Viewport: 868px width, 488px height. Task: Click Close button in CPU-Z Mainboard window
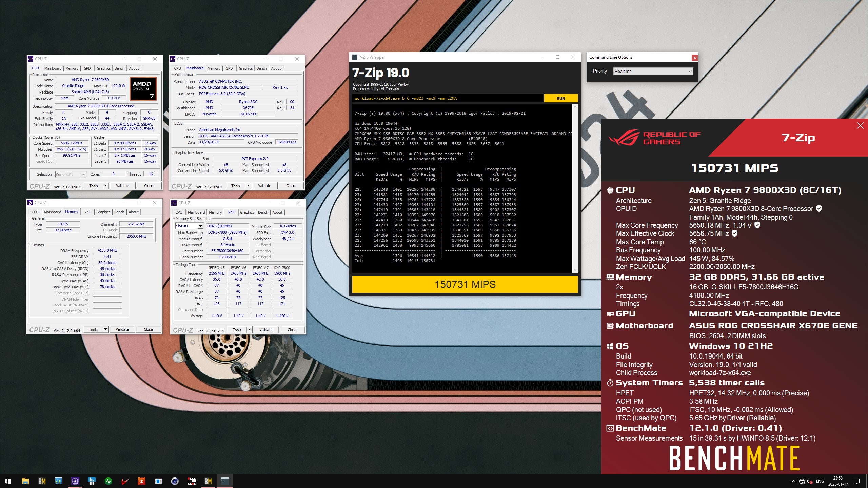291,186
